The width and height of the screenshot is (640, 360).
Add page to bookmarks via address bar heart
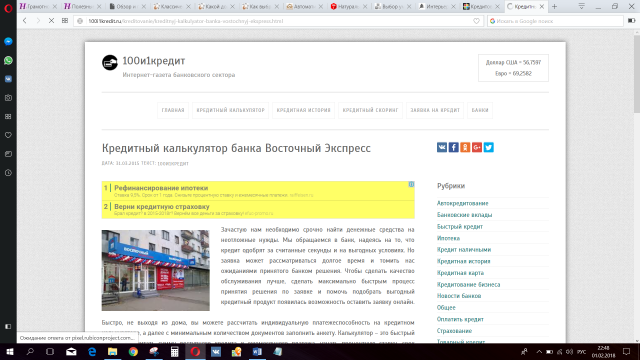pyautogui.click(x=476, y=21)
